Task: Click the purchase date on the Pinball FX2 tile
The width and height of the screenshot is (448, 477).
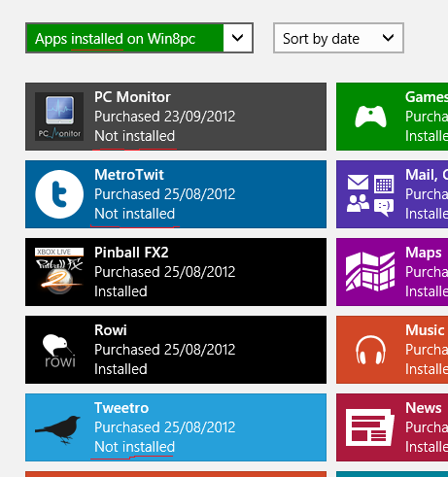Action: (x=164, y=272)
